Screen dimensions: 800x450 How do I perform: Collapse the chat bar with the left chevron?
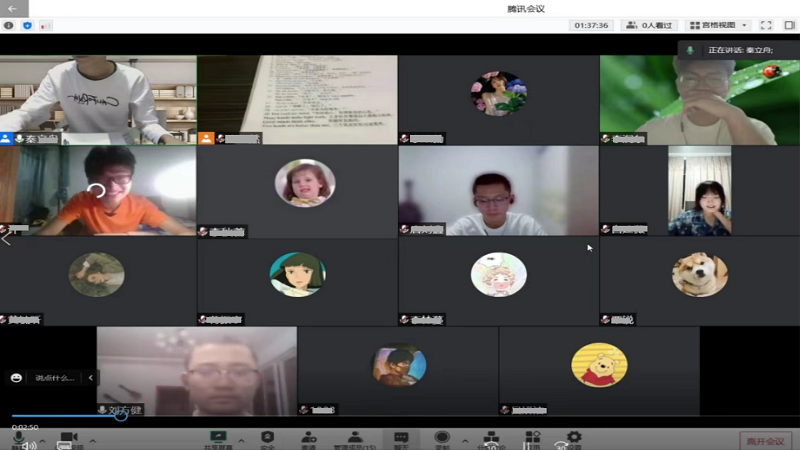tap(90, 378)
